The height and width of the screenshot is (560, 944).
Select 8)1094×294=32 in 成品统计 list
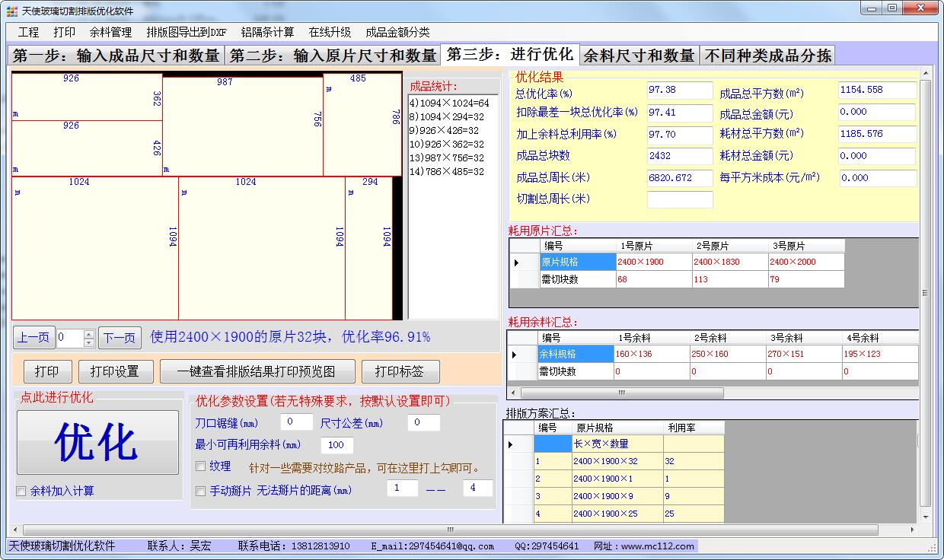pos(447,117)
